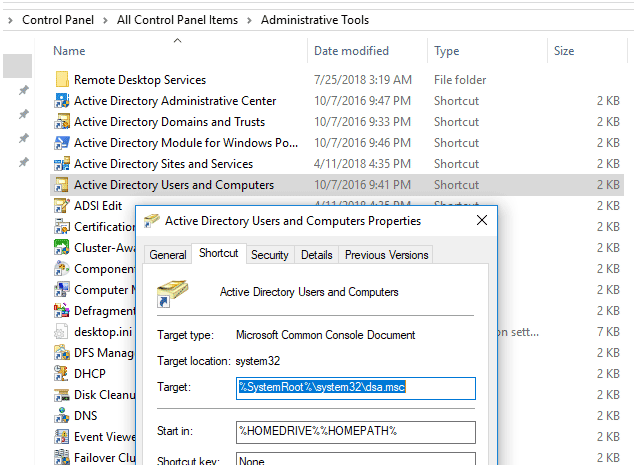Screen dimensions: 643x470
Task: Select the ADSI Edit name text
Action: [x=98, y=205]
